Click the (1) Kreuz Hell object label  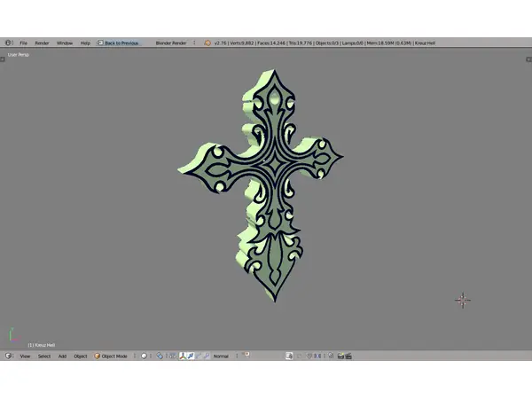click(x=42, y=345)
